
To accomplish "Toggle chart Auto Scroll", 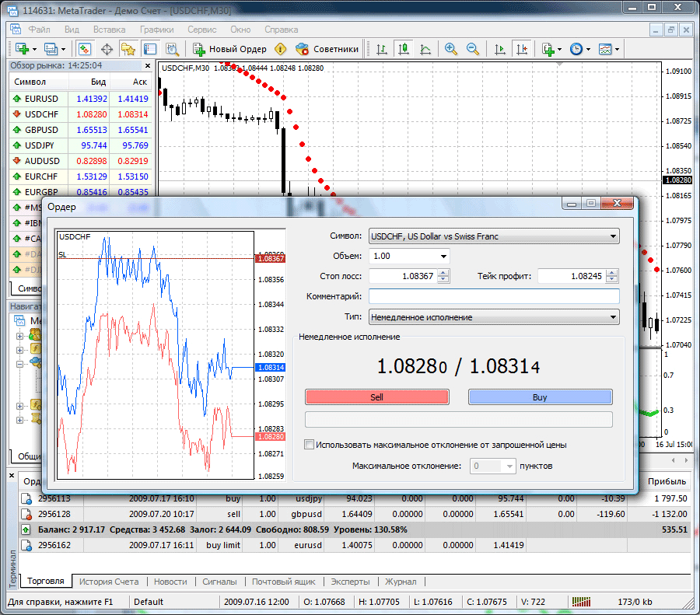I will (x=500, y=49).
